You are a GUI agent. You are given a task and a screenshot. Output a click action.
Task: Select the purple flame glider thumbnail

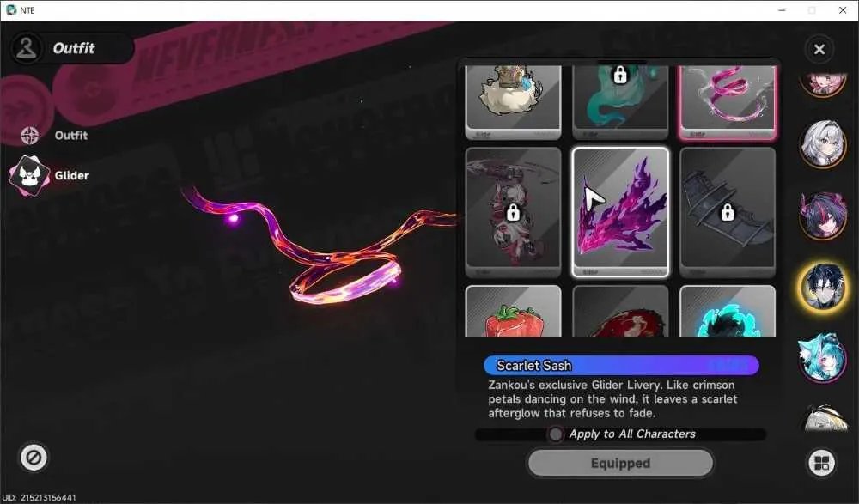tap(620, 212)
